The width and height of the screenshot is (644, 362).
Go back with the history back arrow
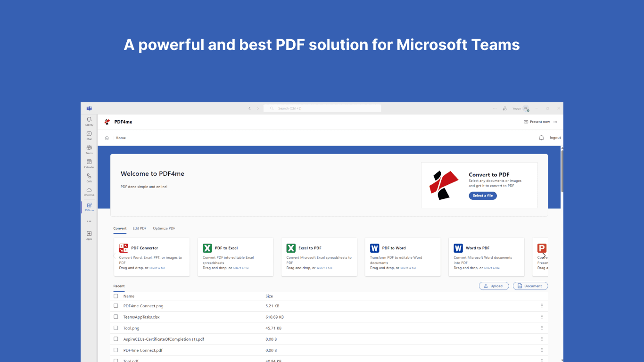(x=249, y=108)
